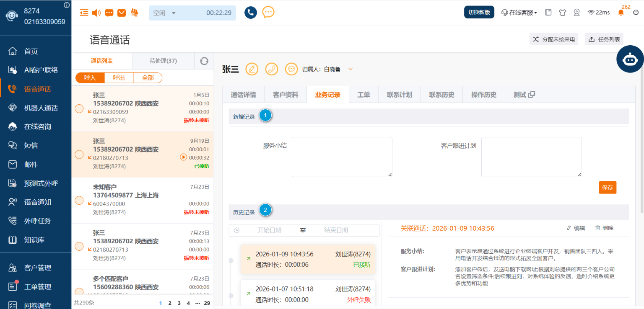This screenshot has width=644, height=309.
Task: Click the call icon next to 张三
Action: pos(272,69)
